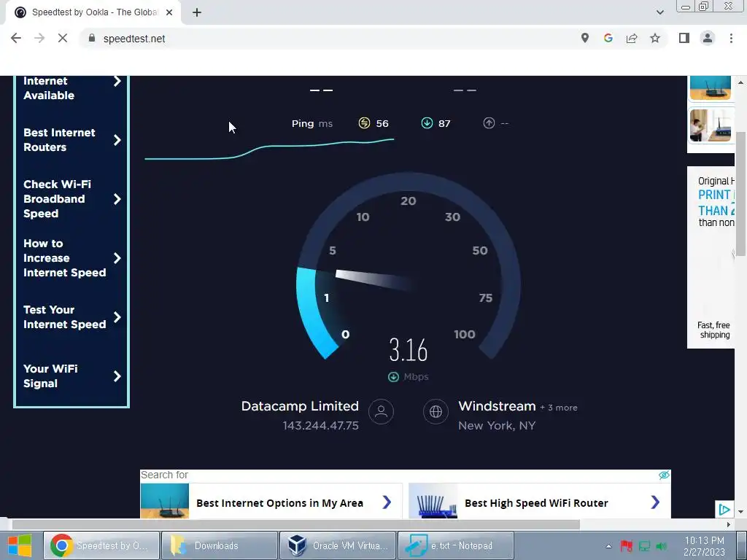Image resolution: width=747 pixels, height=560 pixels.
Task: Click the globe server icon near Windstream
Action: click(436, 411)
